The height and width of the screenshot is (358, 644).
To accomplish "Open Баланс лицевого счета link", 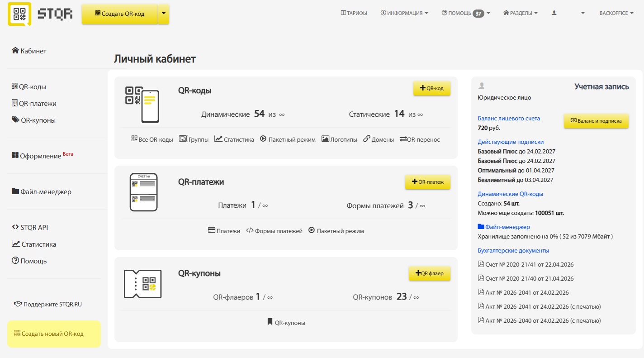I will [509, 119].
